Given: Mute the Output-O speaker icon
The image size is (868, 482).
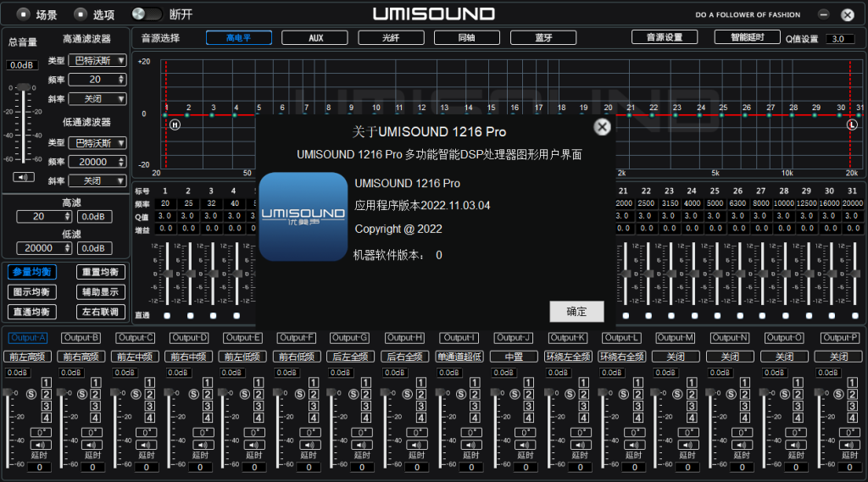Looking at the screenshot, I should coord(795,445).
